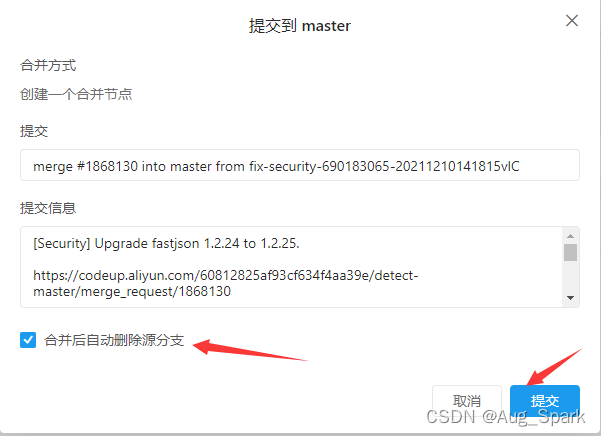Click the 合并后自动删除源分支 label text
This screenshot has height=436, width=601.
pyautogui.click(x=114, y=340)
